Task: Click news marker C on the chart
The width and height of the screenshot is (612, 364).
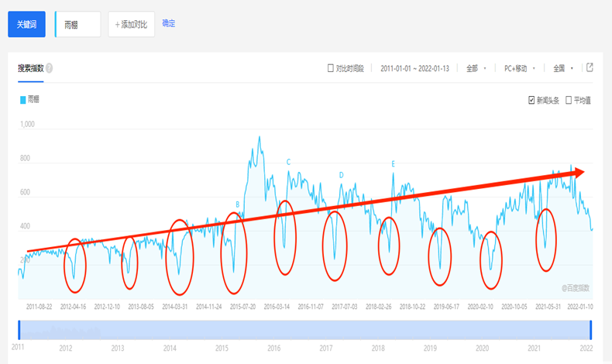Action: point(288,162)
